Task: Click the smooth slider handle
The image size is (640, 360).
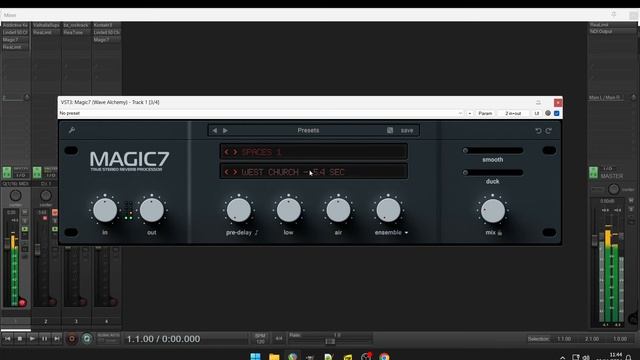Action: 465,151
